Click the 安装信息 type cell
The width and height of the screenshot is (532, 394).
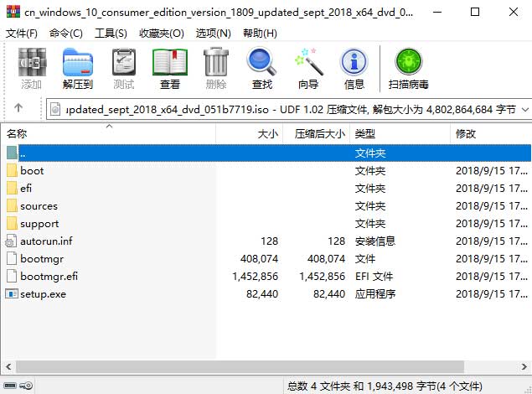(x=374, y=241)
